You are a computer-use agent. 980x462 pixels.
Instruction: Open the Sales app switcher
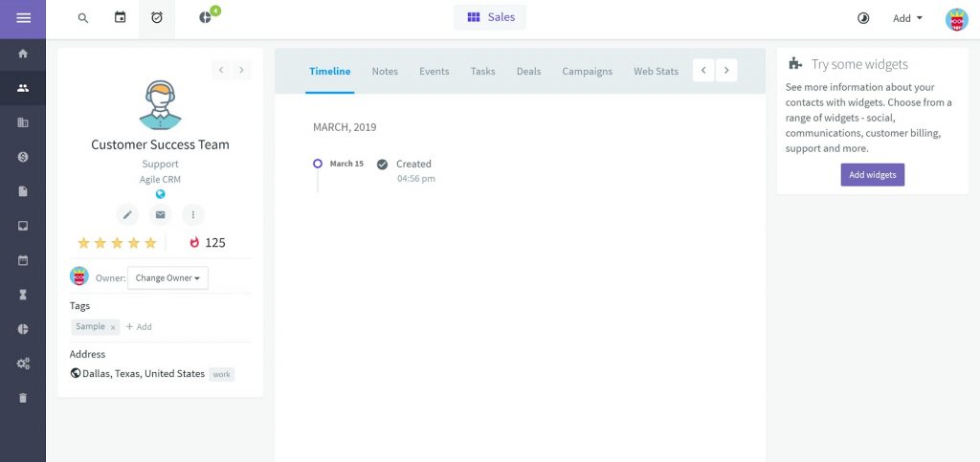coord(490,17)
